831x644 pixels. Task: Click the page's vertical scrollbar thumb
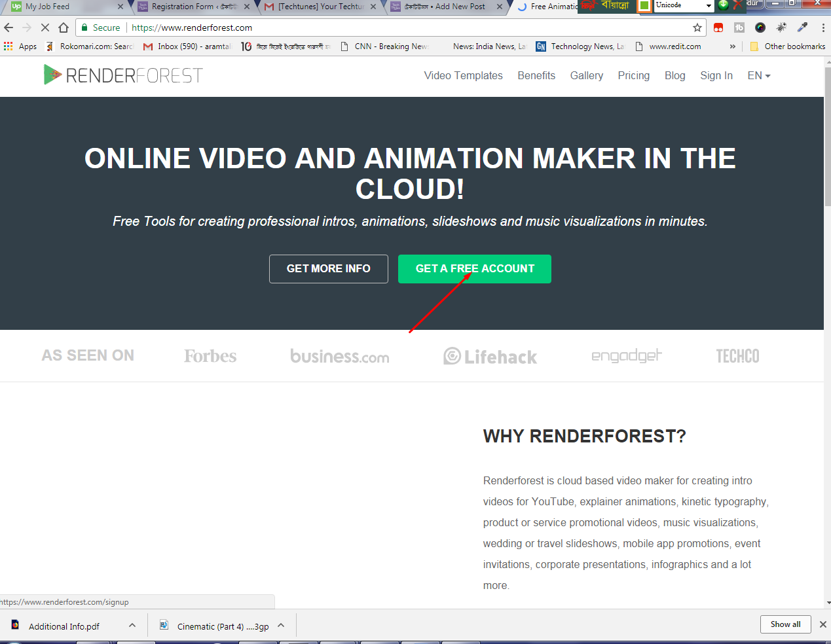pyautogui.click(x=827, y=144)
